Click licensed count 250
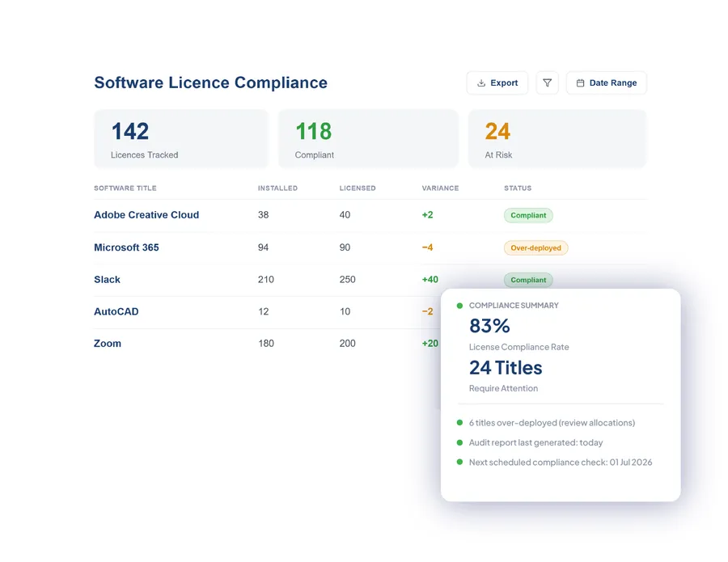728x562 pixels. tap(348, 279)
